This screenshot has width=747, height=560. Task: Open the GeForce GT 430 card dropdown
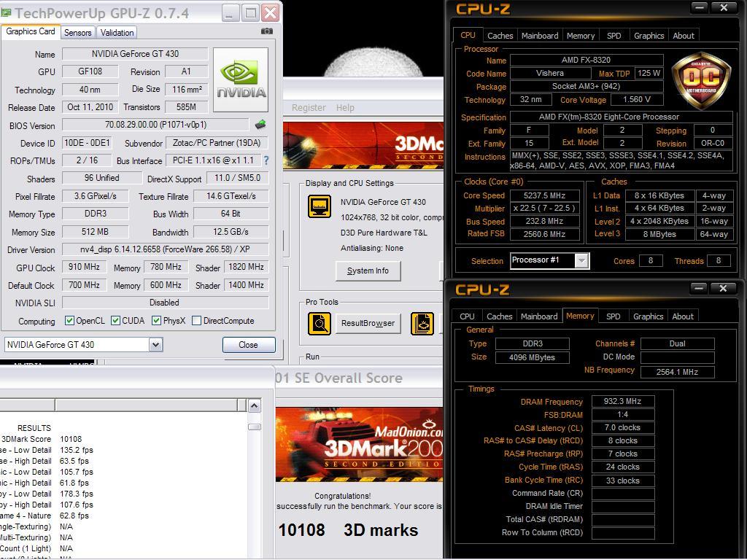click(x=156, y=345)
